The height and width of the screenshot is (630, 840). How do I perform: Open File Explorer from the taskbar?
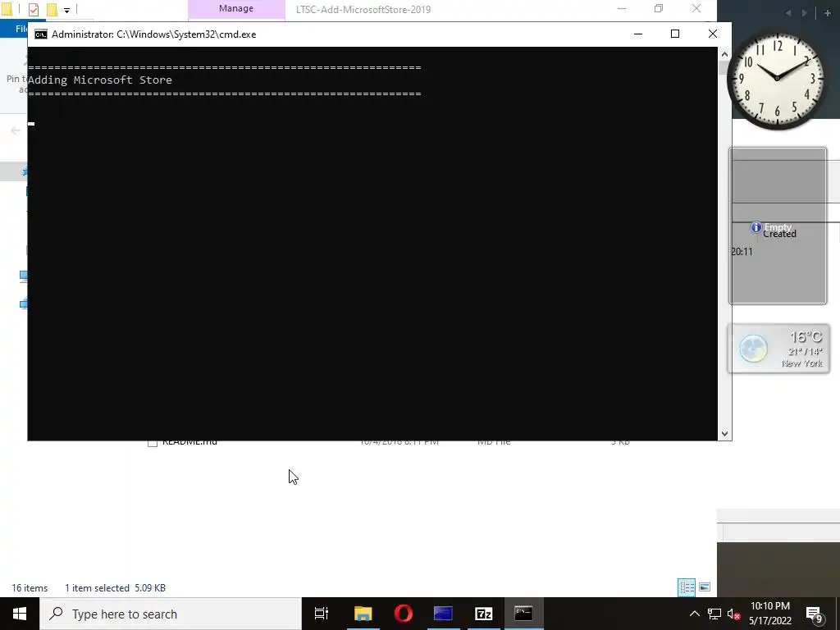(x=363, y=614)
